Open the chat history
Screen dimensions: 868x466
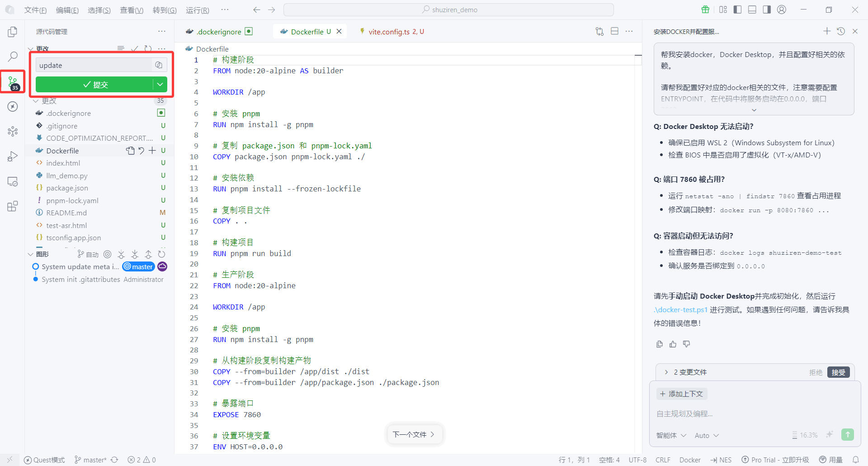[841, 31]
